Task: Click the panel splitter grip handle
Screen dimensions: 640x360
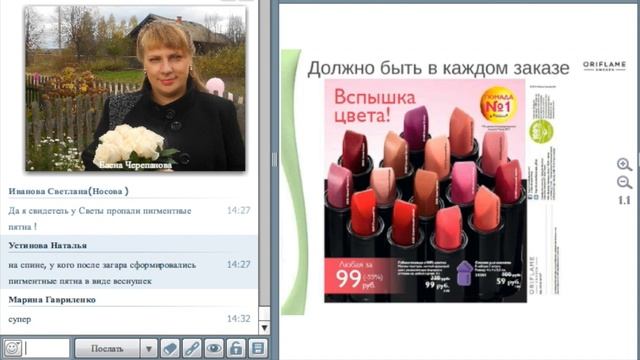Action: point(274,160)
